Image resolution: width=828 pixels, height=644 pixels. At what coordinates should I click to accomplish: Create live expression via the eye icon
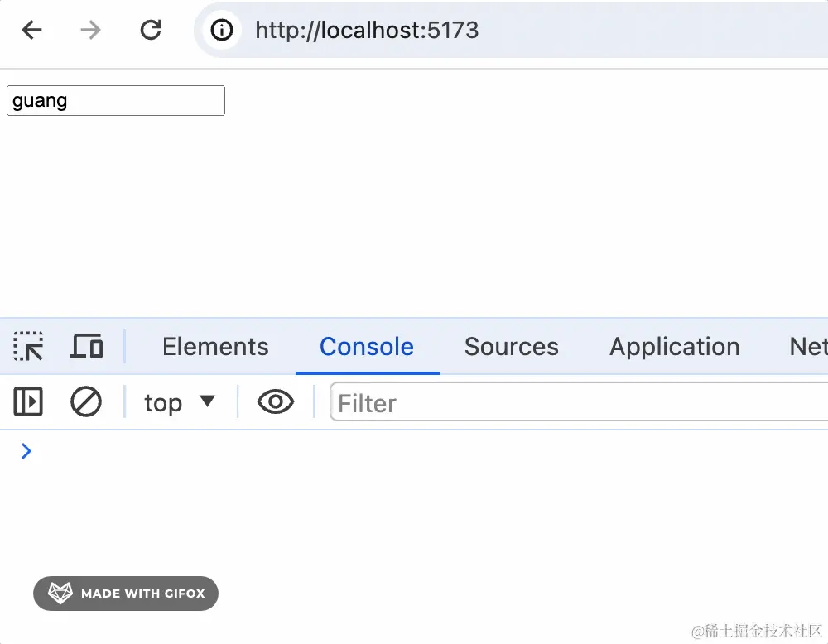276,401
